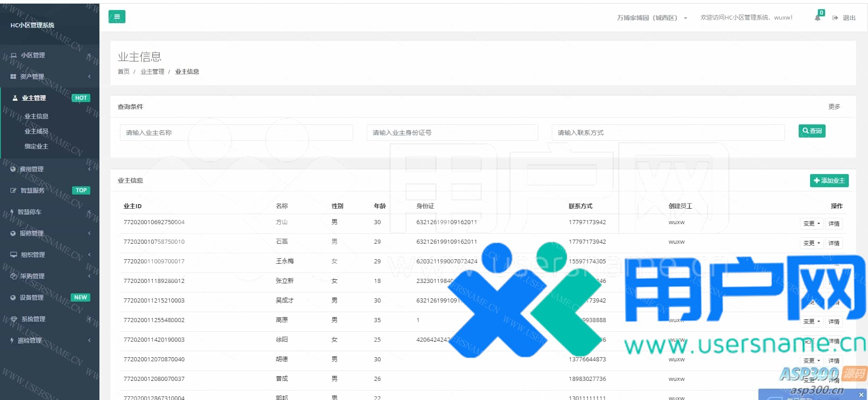The height and width of the screenshot is (400, 868).
Task: Open the notification bell icon
Action: (x=817, y=18)
